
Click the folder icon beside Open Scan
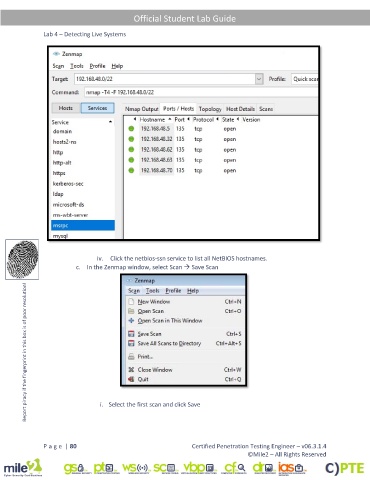131,311
